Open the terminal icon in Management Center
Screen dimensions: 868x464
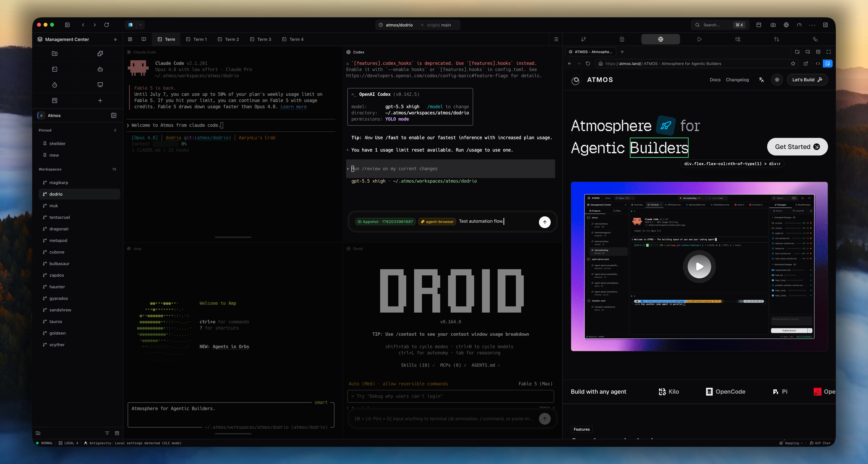pos(55,69)
